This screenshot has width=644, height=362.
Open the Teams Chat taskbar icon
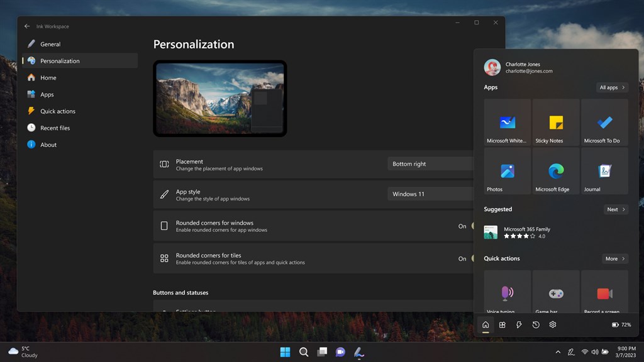click(x=340, y=352)
